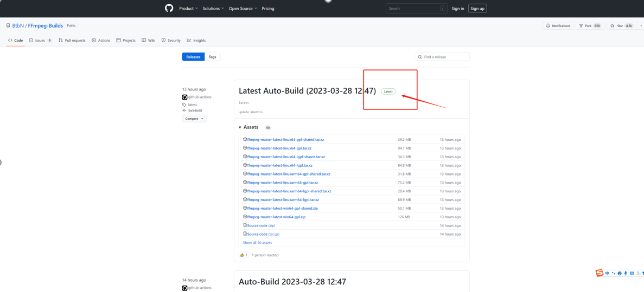Open the first github-actions author link
This screenshot has height=292, width=644.
click(x=200, y=97)
